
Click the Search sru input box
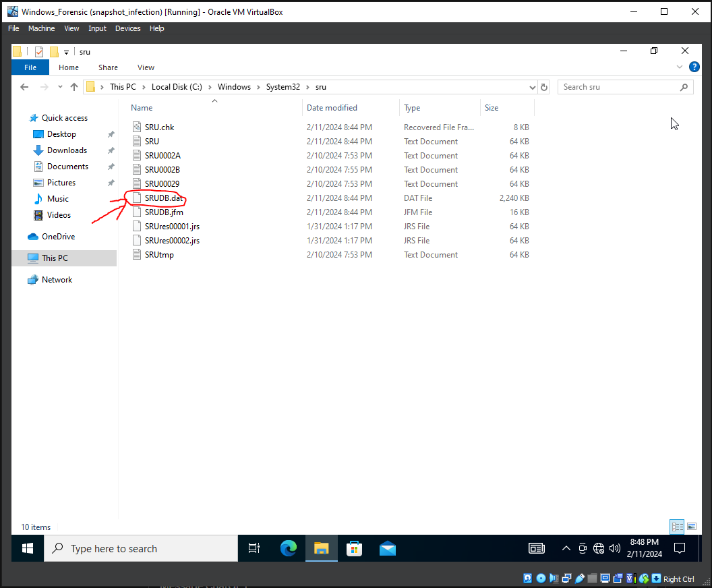617,87
